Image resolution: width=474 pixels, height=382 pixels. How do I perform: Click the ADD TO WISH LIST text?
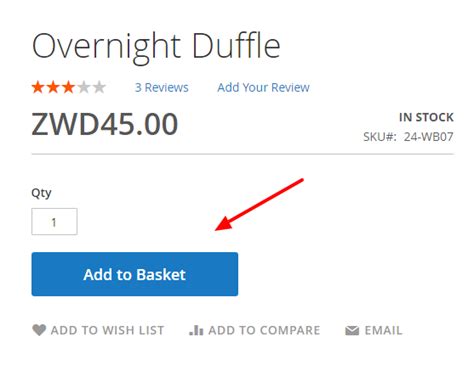[x=107, y=330]
